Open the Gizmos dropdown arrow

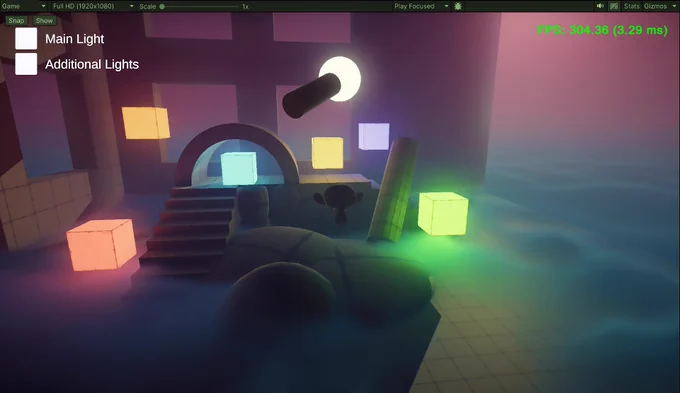point(674,6)
